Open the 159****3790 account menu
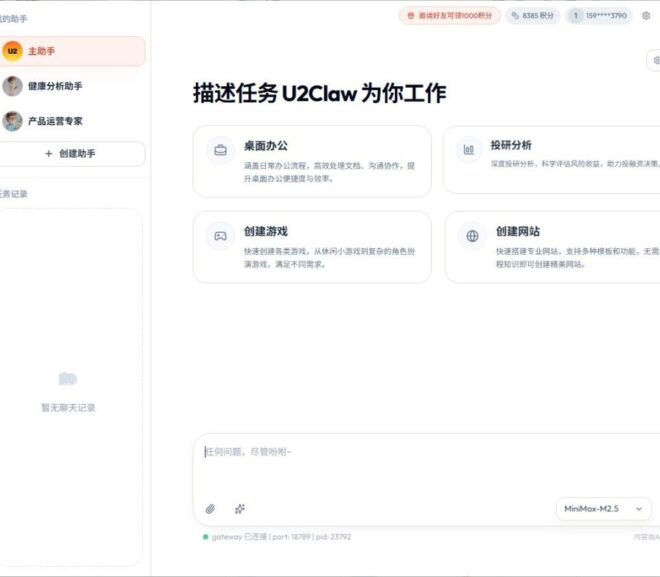The width and height of the screenshot is (660, 577). pyautogui.click(x=599, y=16)
